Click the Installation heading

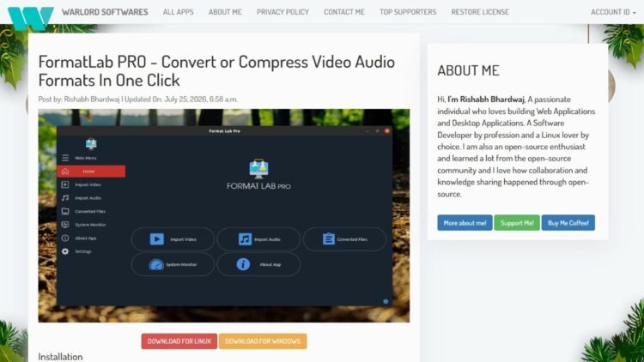[x=60, y=356]
